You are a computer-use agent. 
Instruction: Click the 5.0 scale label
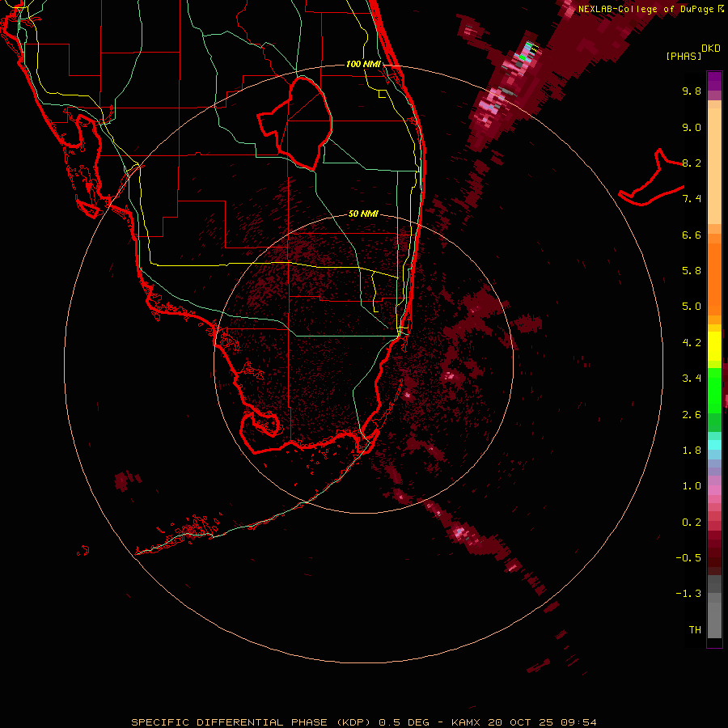coord(692,307)
